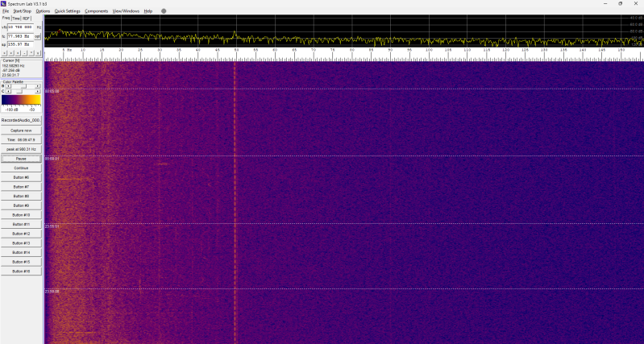Click Button #8
Viewport: 644px width, 344px height.
coord(21,197)
